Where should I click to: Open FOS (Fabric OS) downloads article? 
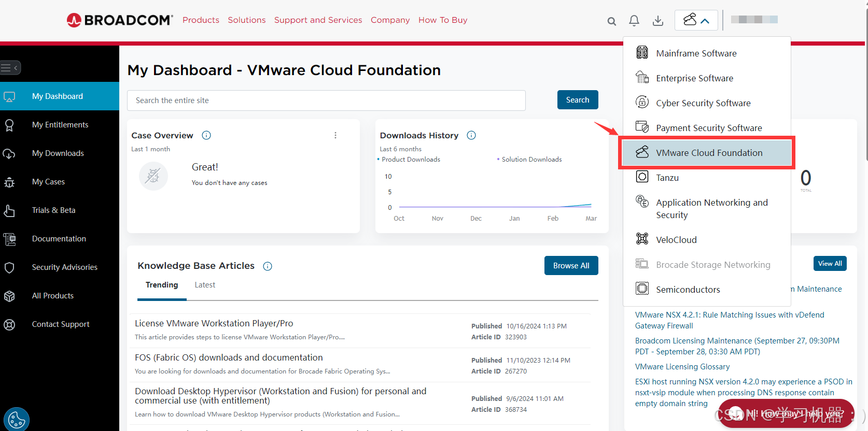coord(229,357)
